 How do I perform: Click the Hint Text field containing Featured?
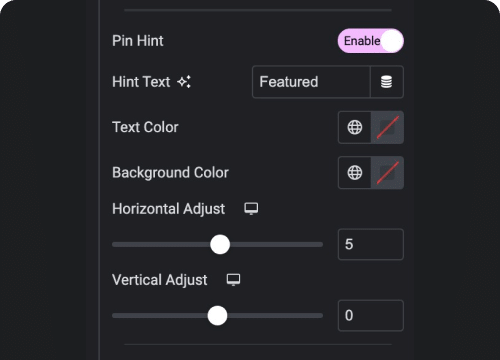click(311, 82)
